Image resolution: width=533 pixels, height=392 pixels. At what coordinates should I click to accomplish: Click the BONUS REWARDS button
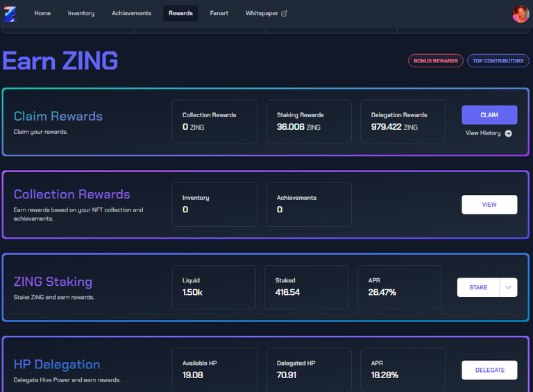coord(436,61)
